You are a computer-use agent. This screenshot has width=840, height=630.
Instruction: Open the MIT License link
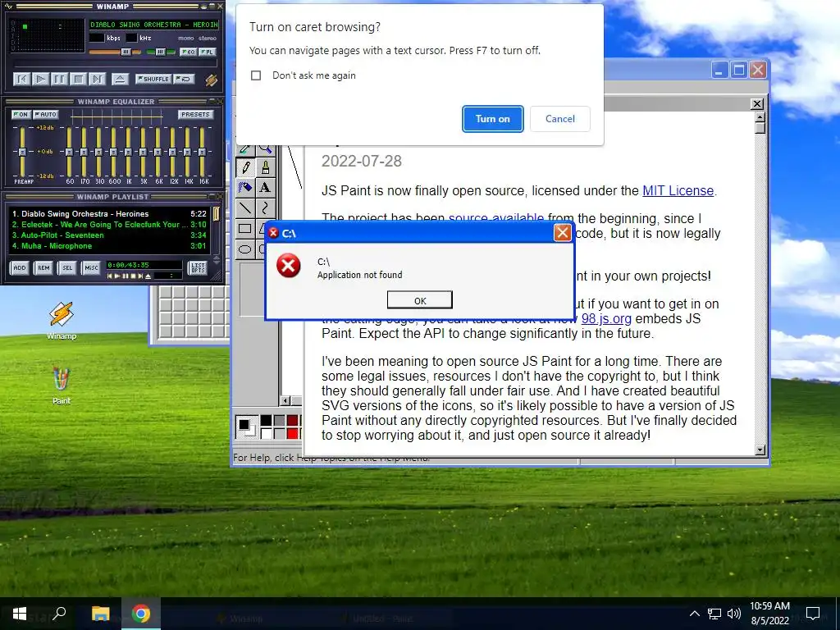coord(678,190)
